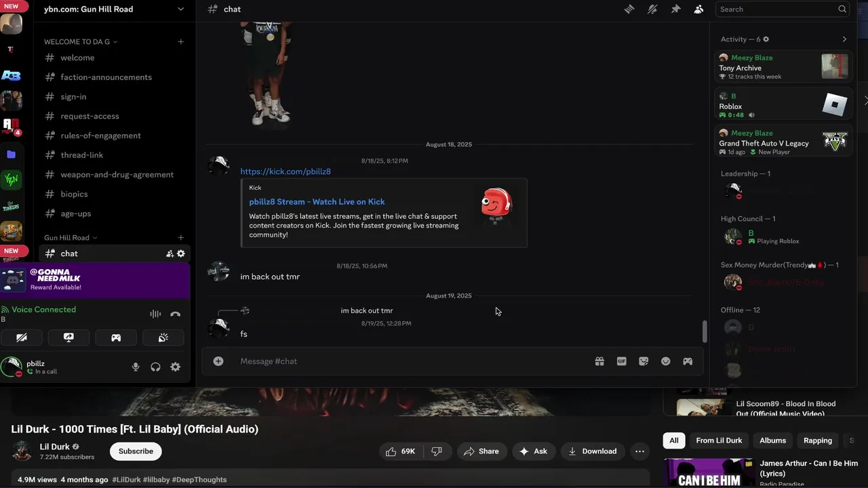Add channel to WELCOME TO DA G
This screenshot has width=868, height=488.
coord(180,42)
